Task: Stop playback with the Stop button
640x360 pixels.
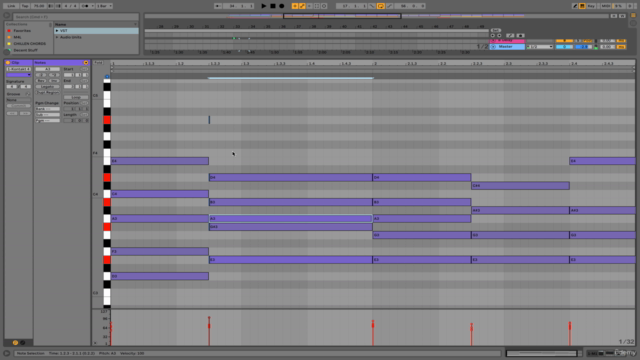Action: coord(273,6)
